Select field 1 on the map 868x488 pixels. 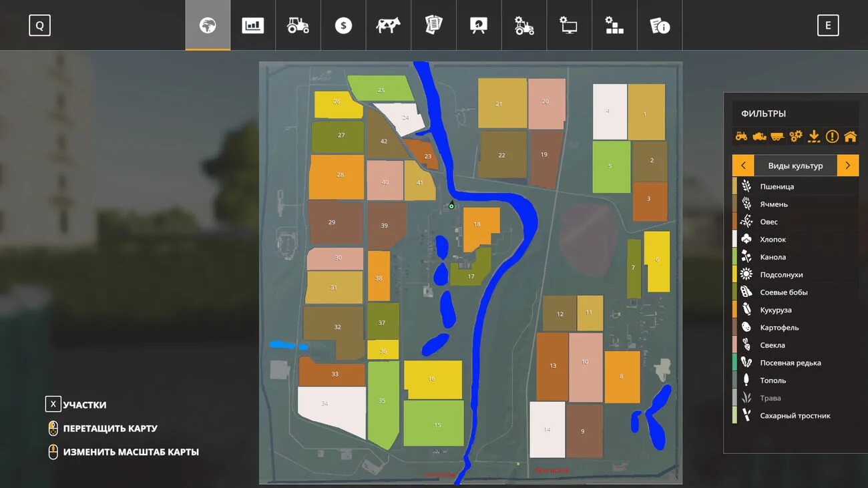click(x=646, y=112)
